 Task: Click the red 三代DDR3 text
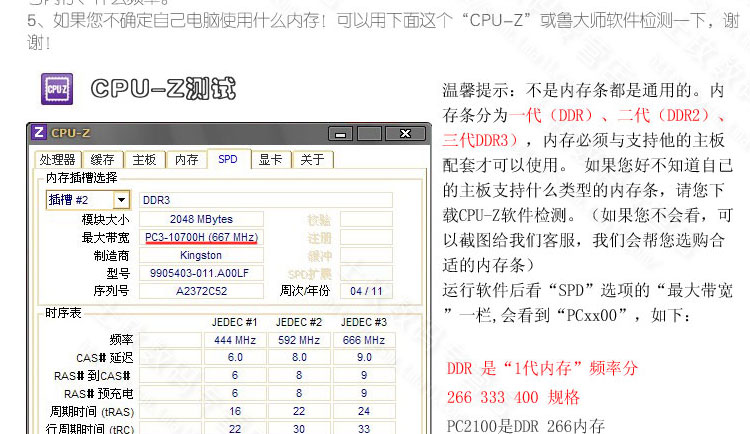[480, 140]
